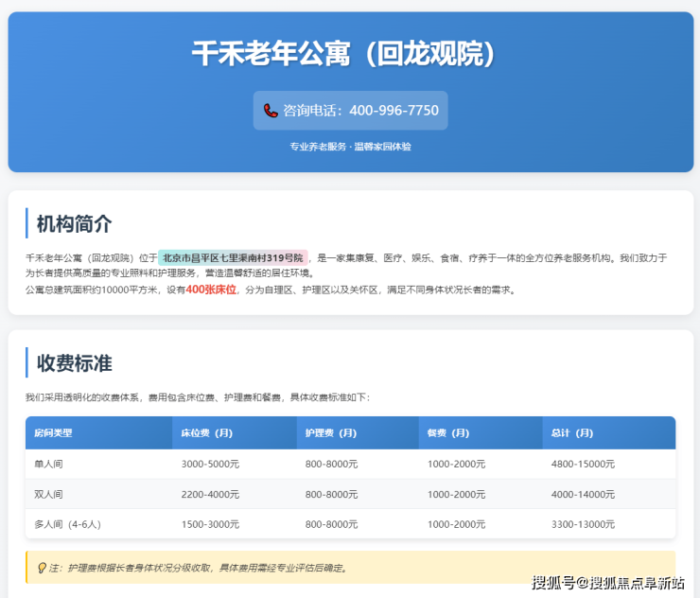
Task: Select the 房间类型 column header
Action: (53, 432)
